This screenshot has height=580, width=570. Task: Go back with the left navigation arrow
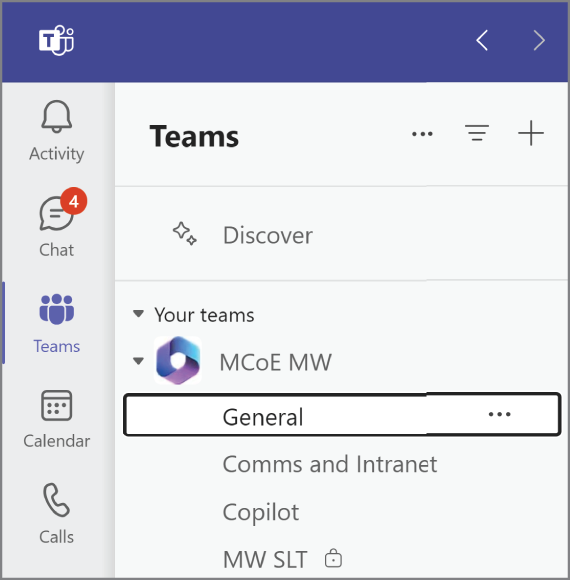coord(482,40)
